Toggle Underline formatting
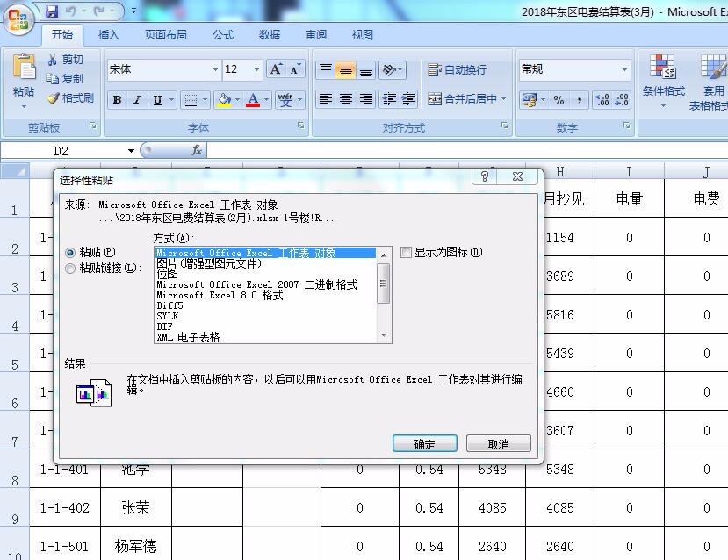 157,100
